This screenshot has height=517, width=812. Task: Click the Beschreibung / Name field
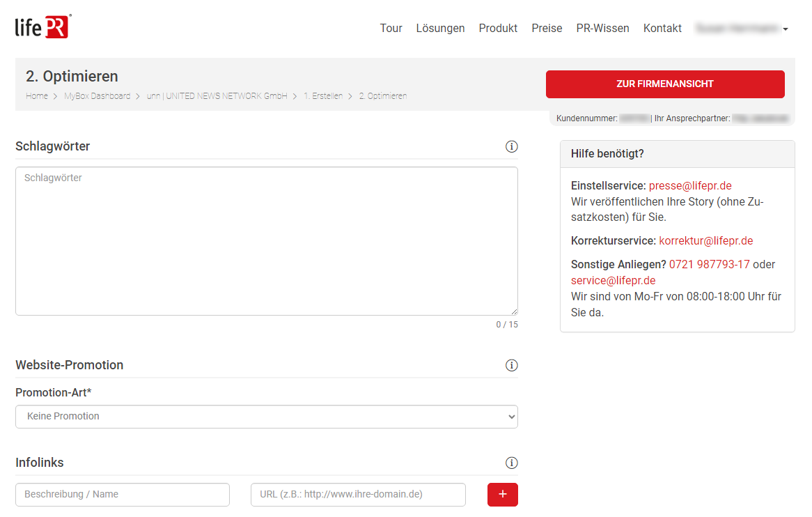(123, 495)
